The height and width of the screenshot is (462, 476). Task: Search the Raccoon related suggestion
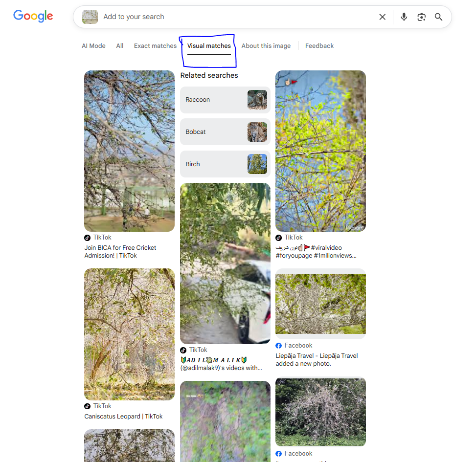pos(225,100)
